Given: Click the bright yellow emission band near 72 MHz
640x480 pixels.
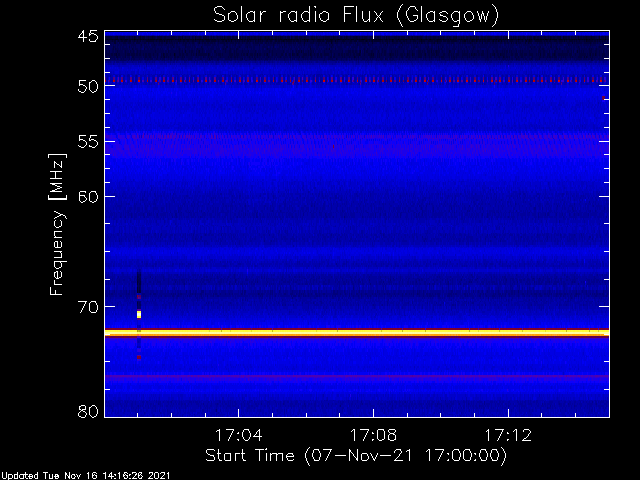Looking at the screenshot, I should [357, 333].
